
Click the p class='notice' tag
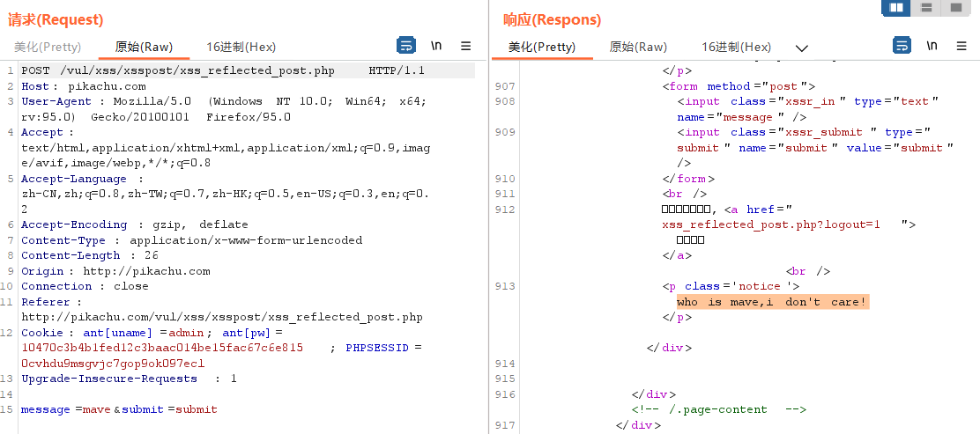click(731, 287)
